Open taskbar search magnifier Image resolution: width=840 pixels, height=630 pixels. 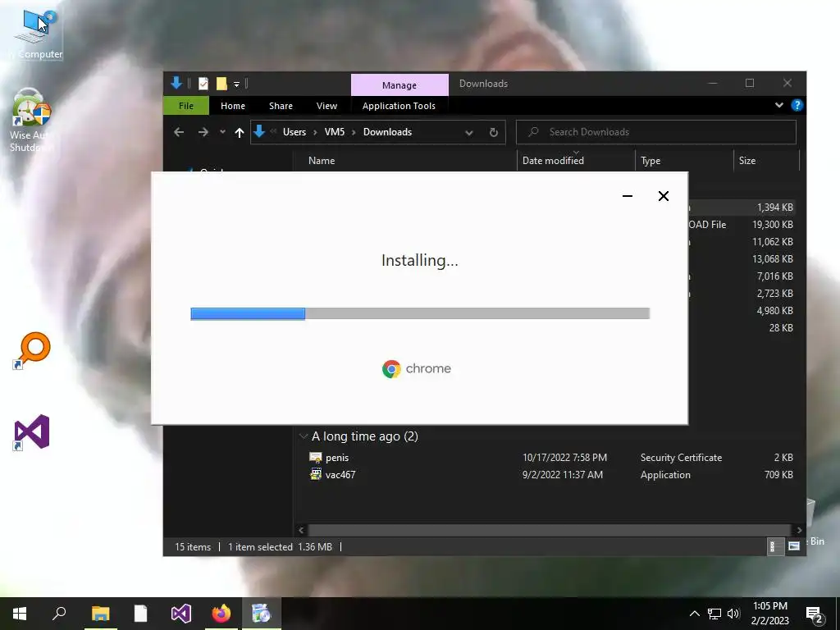point(59,614)
